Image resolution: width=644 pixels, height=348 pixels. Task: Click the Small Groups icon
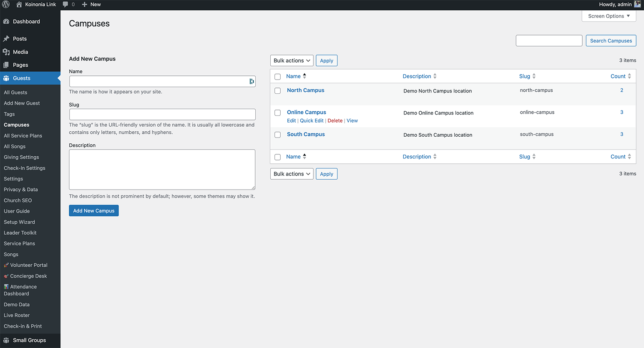click(x=6, y=340)
